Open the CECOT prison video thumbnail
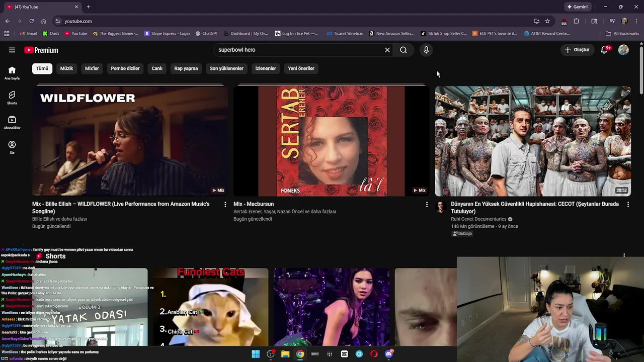The height and width of the screenshot is (362, 644). [x=533, y=141]
